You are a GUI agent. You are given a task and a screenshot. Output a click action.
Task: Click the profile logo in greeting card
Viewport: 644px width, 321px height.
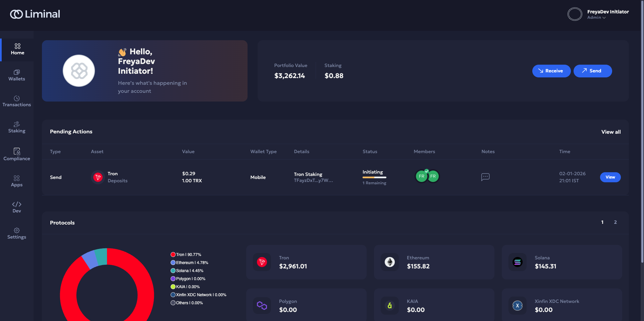[79, 71]
